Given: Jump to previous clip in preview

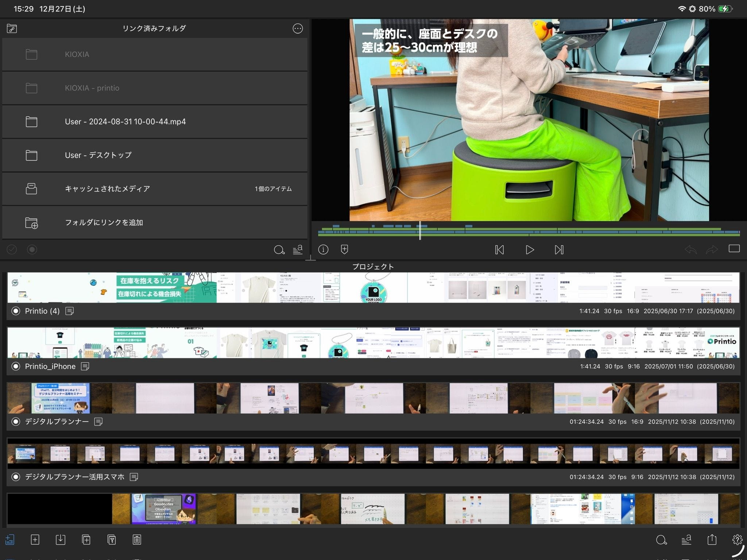Looking at the screenshot, I should (x=499, y=250).
